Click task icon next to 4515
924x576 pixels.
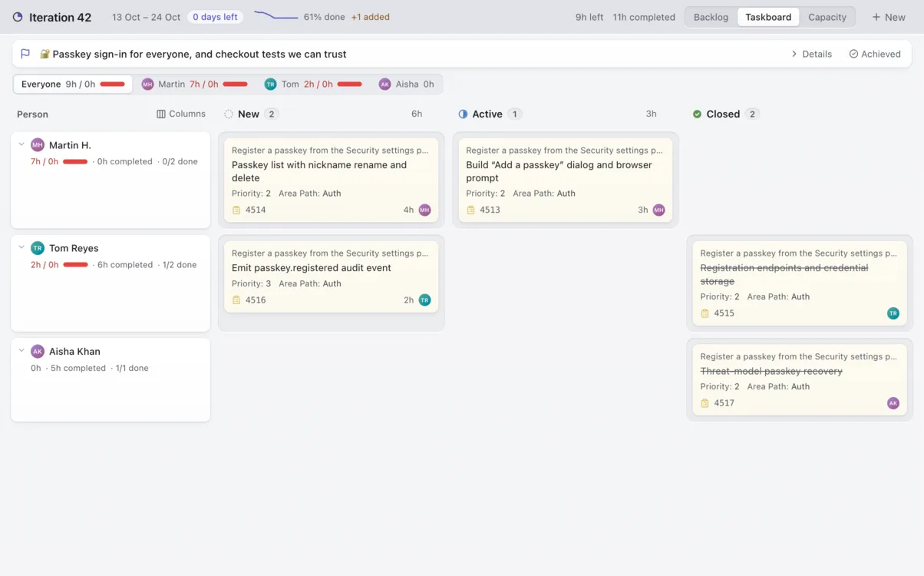[x=705, y=313]
